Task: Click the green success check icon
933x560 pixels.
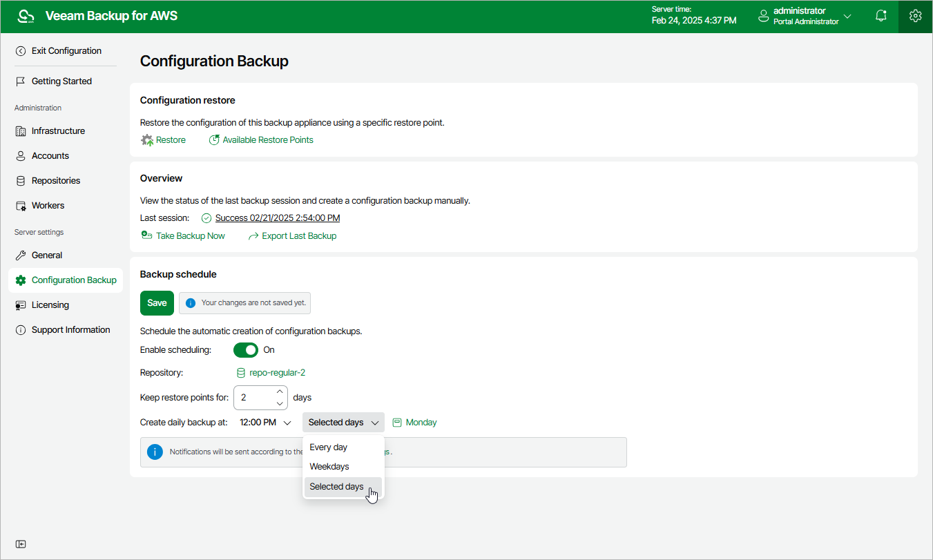Action: [206, 218]
